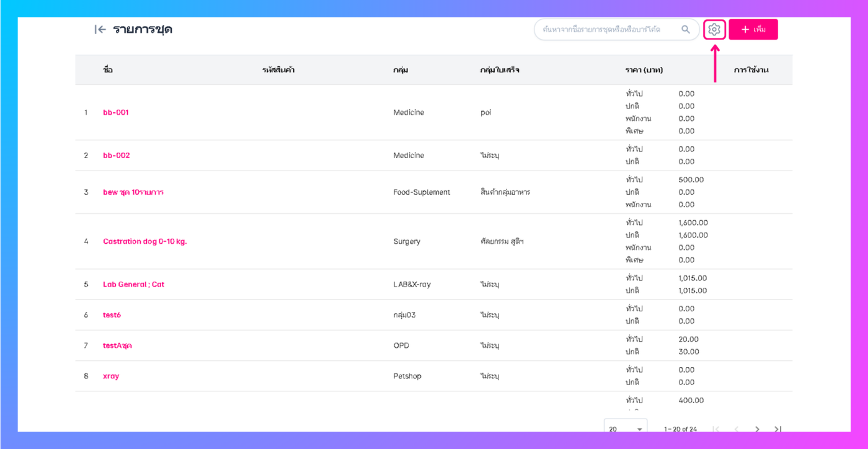Click the เพิ่ม add button
Screen dimensions: 868x449
(x=753, y=29)
